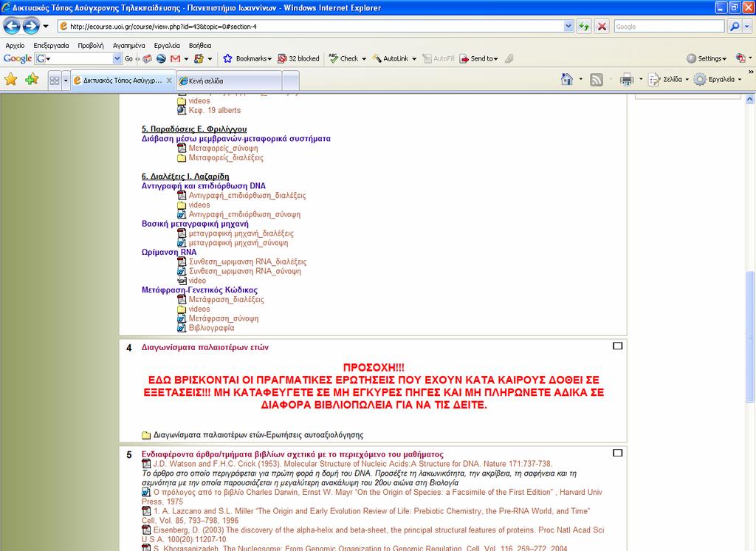Click the PDF icon beside the Watson and Crick article
This screenshot has height=551, width=756.
(146, 464)
